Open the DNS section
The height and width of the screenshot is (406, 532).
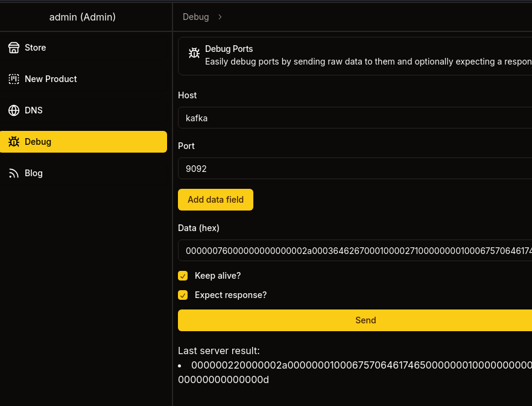coord(83,110)
